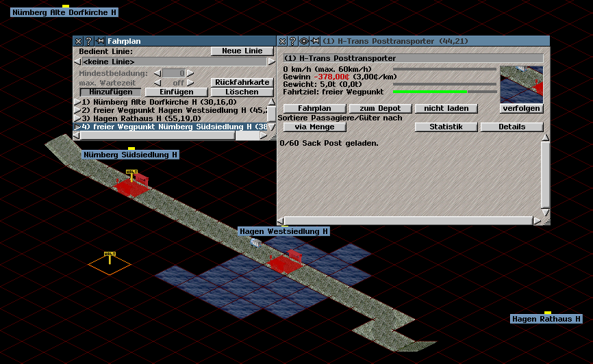Click the yellow HALT sign at Nürnberg Südsiedlung
593x364 pixels.
point(131,173)
